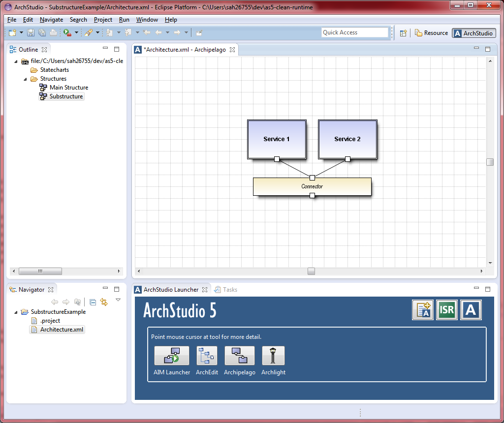Screen dimensions: 504x423
Task: Click the Save All toolbar icon
Action: point(42,32)
